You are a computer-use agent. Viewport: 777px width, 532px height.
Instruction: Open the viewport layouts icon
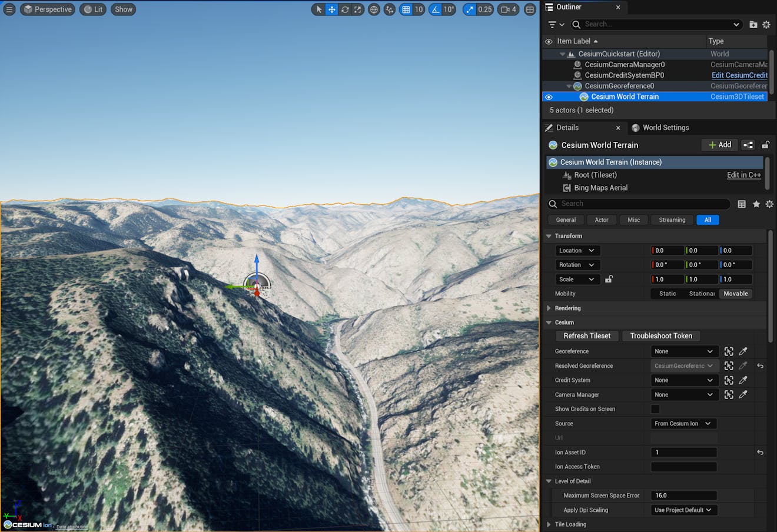coord(529,9)
